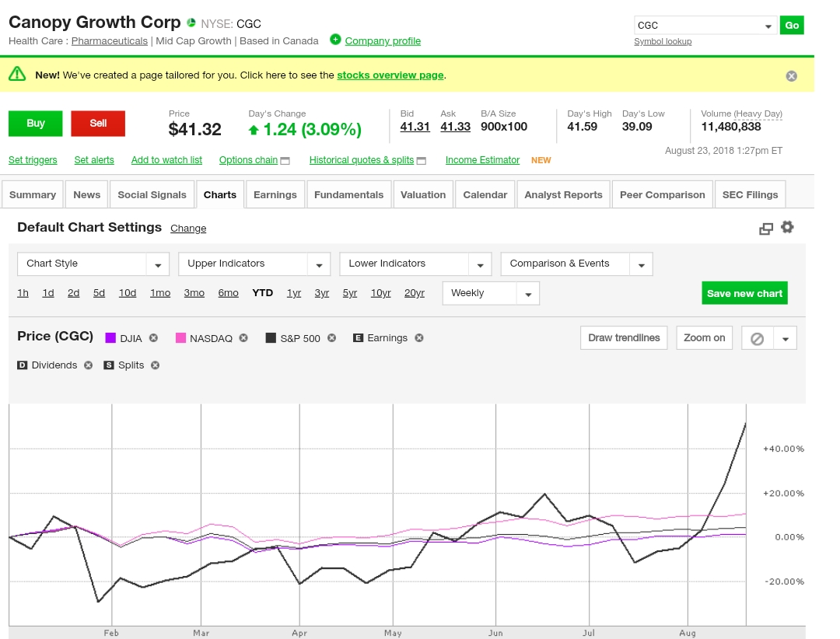Screen dimensions: 840x639
Task: Click the warning triangle alert icon
Action: (x=17, y=74)
